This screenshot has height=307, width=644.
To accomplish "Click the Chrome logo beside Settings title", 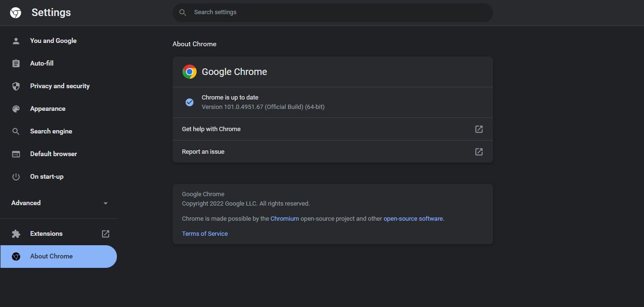I will [16, 13].
